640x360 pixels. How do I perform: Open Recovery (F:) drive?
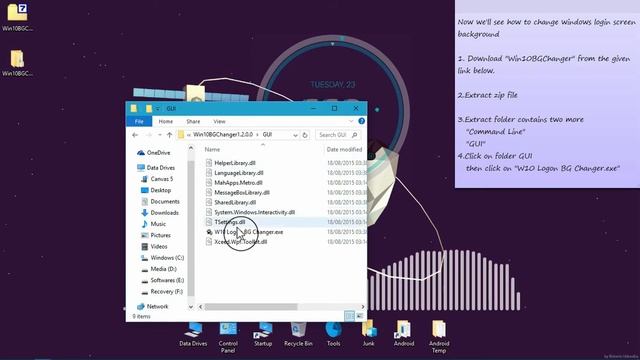(167, 291)
